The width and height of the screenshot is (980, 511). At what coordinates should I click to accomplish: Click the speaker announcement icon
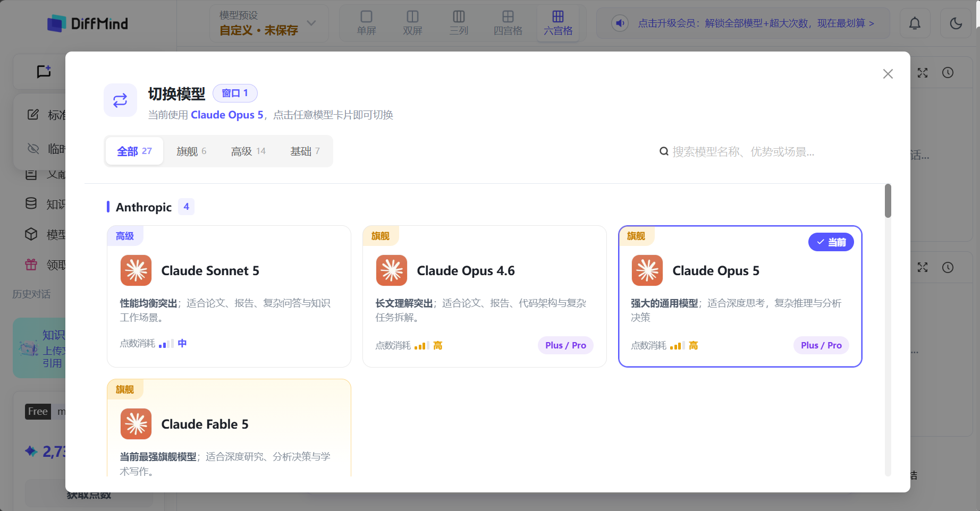620,23
